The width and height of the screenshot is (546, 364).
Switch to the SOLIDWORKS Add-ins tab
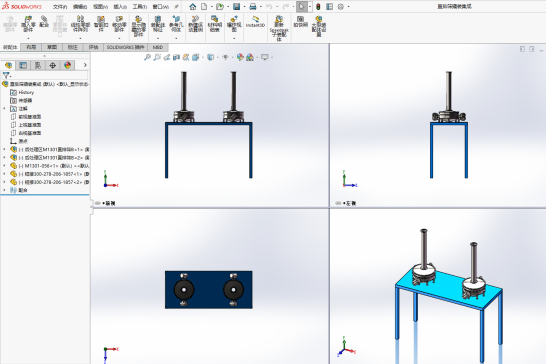pyautogui.click(x=125, y=47)
